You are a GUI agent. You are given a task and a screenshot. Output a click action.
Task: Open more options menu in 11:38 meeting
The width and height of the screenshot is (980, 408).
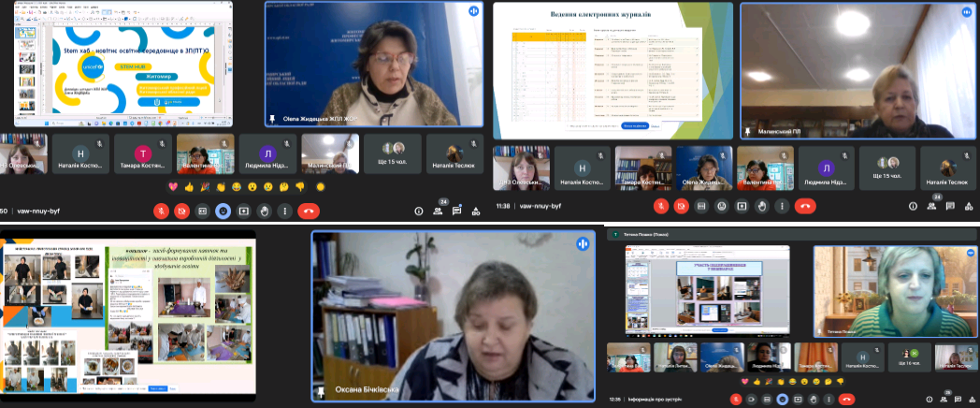pyautogui.click(x=783, y=206)
